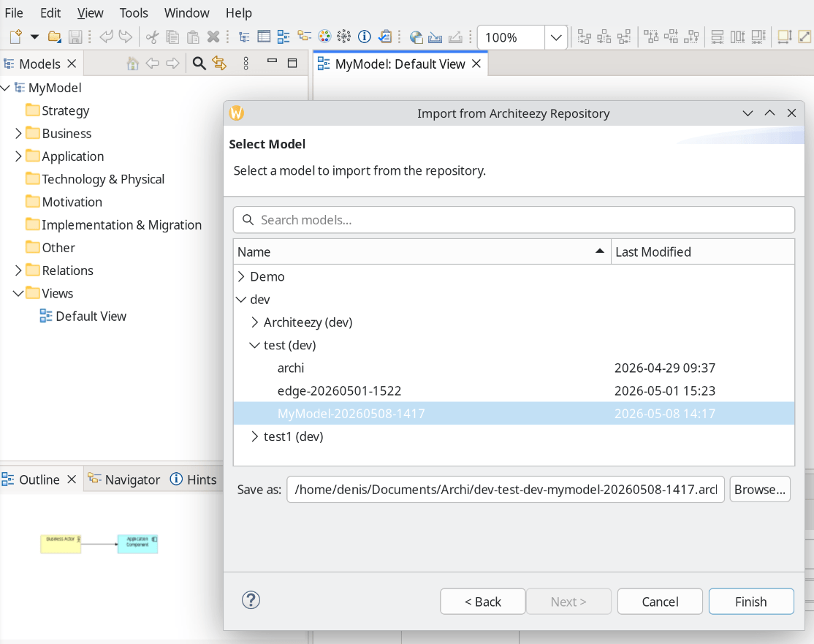This screenshot has height=644, width=814.
Task: Click the Align Top toolbar icon
Action: point(651,37)
